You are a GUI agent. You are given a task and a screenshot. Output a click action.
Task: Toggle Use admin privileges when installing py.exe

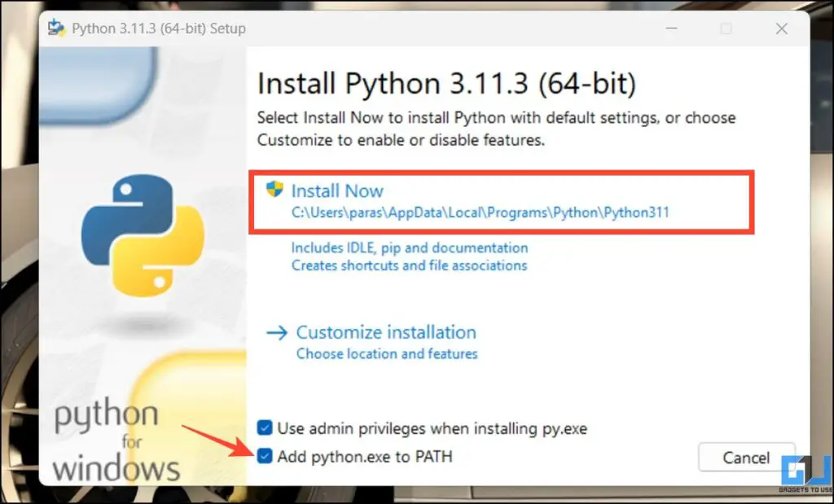tap(265, 427)
